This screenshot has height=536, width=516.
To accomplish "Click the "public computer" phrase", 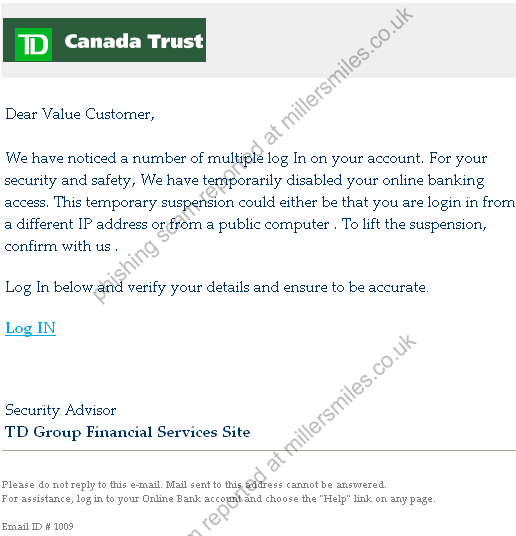I will pos(274,225).
